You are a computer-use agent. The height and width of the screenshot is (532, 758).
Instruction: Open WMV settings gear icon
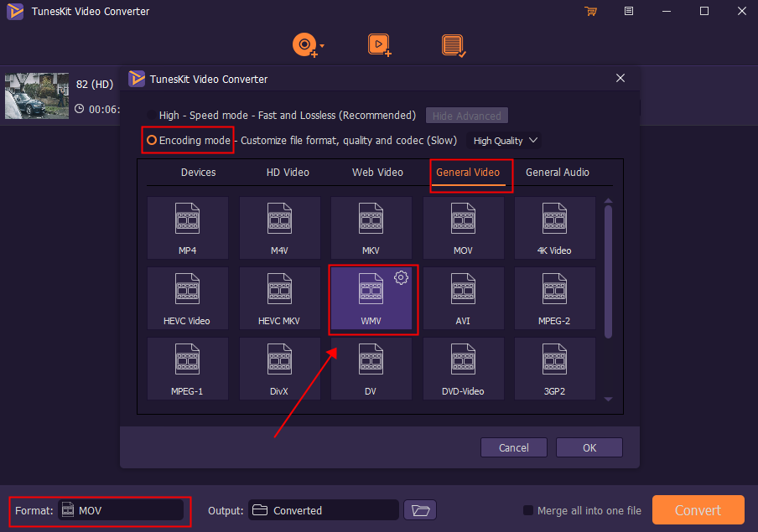point(401,277)
